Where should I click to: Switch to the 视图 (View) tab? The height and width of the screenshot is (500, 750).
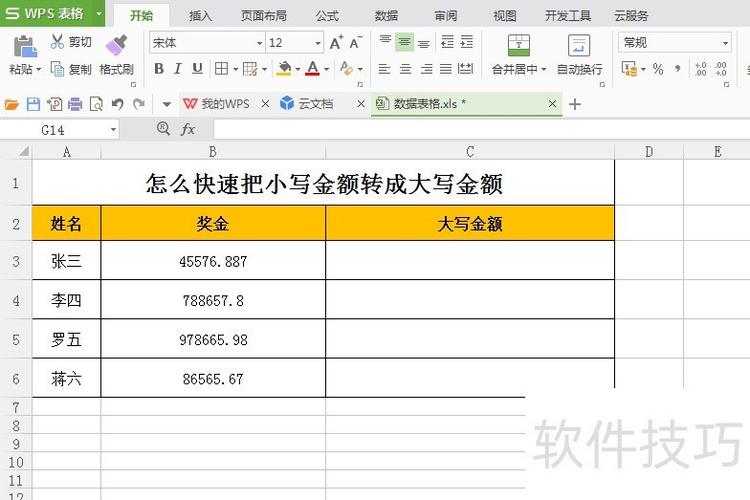click(x=505, y=16)
